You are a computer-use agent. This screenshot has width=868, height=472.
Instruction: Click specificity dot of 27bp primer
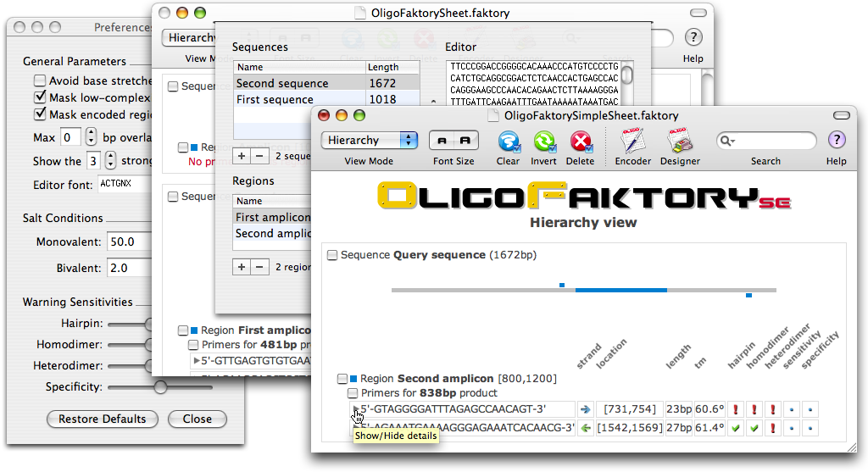pos(810,428)
